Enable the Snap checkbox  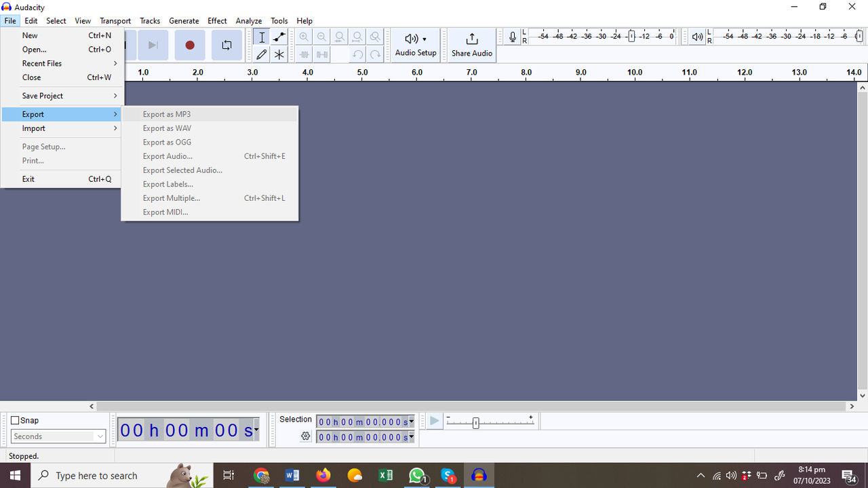15,420
